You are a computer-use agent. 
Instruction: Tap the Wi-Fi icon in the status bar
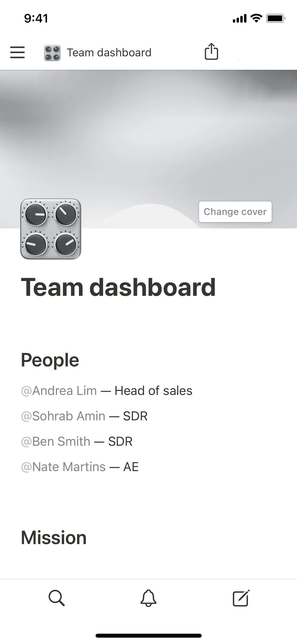(x=255, y=18)
